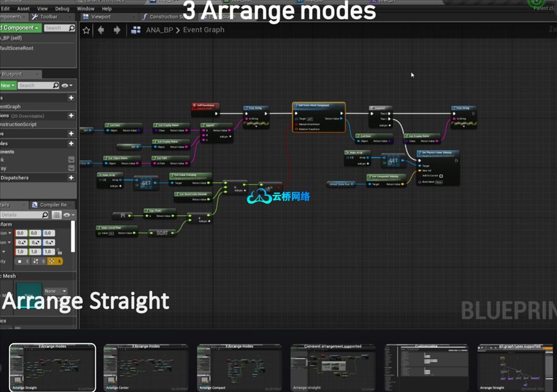Viewport: 557px width, 392px height.
Task: Set mobility to Movable (orange button)
Action: (x=54, y=261)
